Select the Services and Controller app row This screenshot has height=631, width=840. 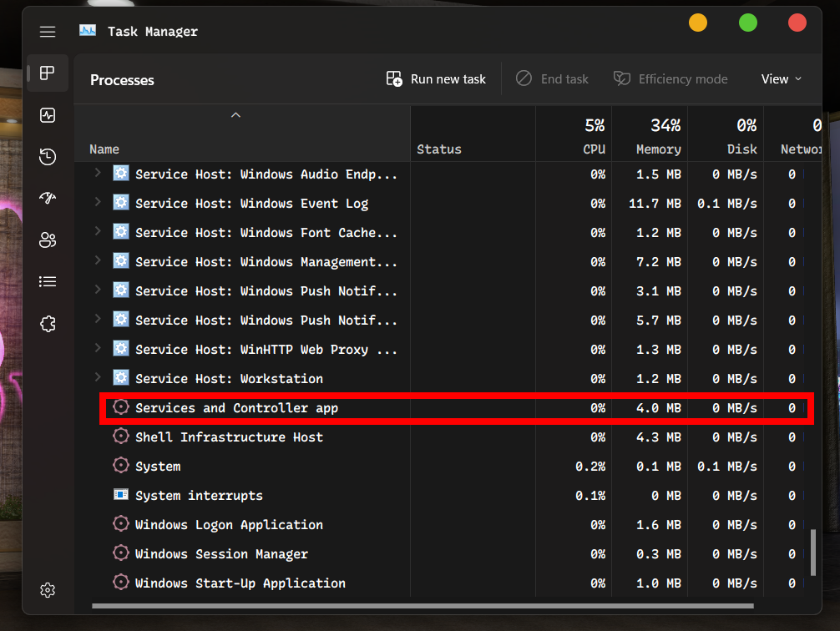point(448,408)
